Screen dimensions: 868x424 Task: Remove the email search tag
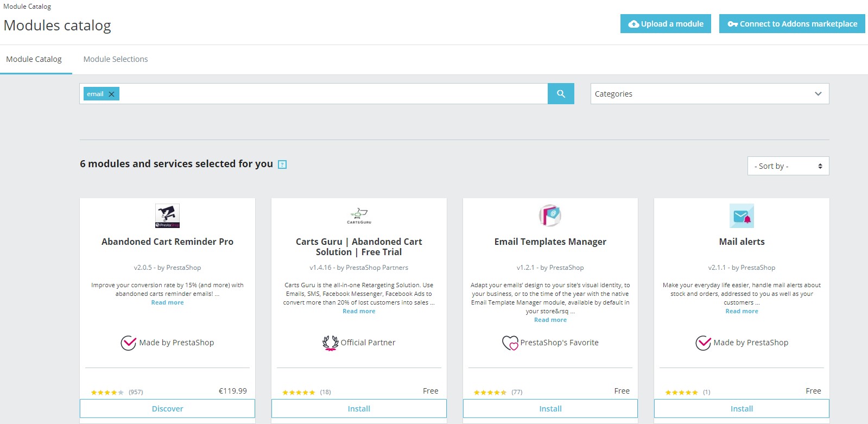[111, 94]
